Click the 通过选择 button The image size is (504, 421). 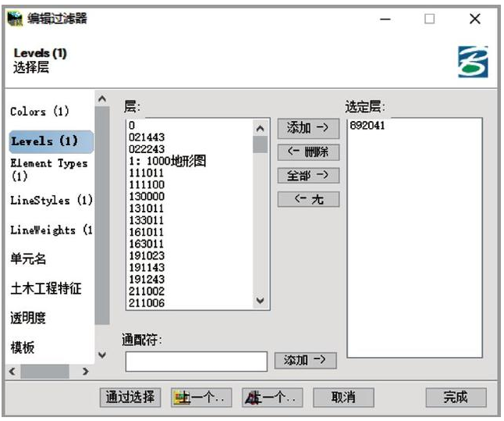[x=130, y=398]
